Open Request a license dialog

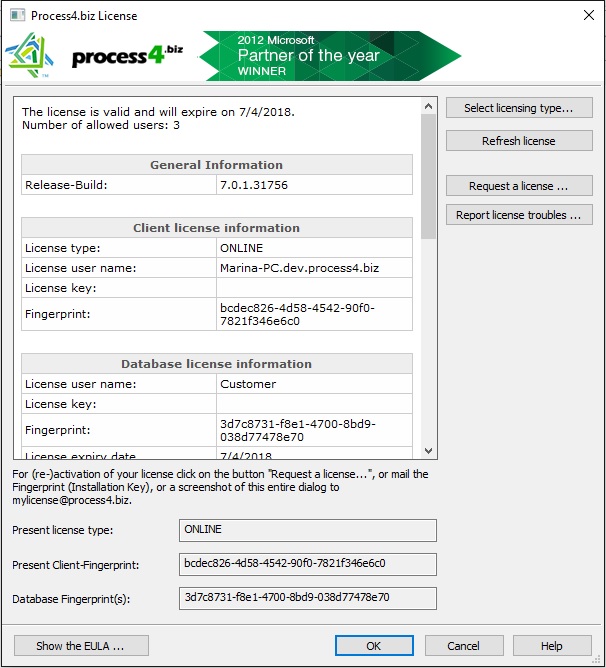(519, 186)
